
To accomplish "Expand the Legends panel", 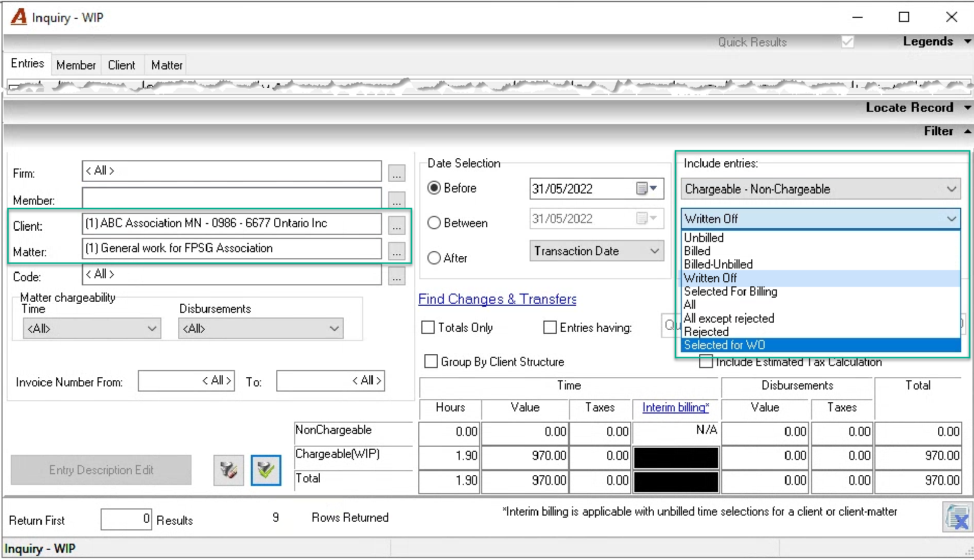I will (936, 41).
